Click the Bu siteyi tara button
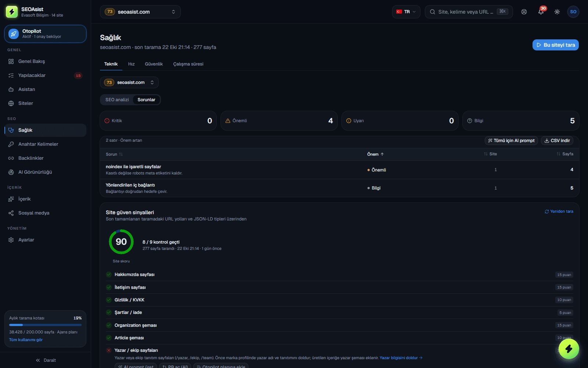Viewport: 588px width, 368px height. click(556, 45)
